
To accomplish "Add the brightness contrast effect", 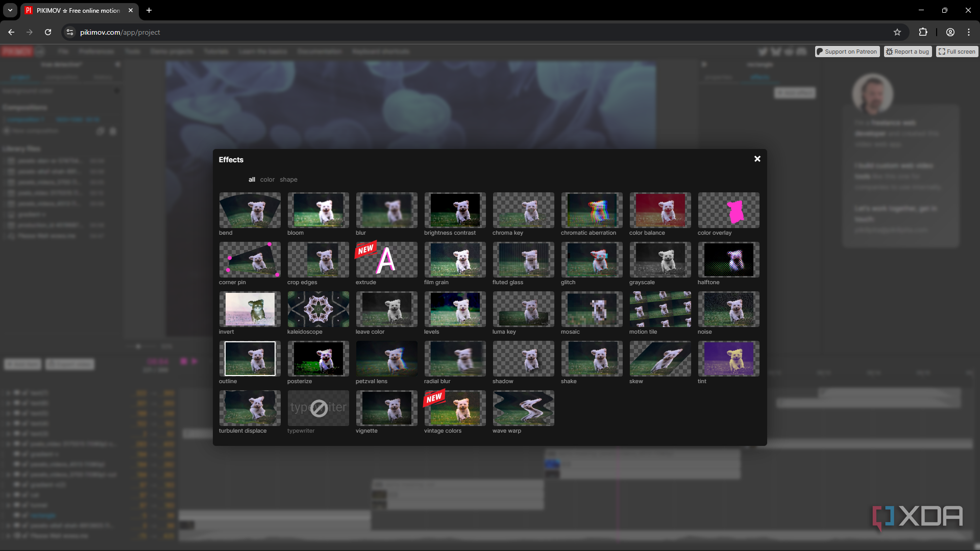I will pyautogui.click(x=455, y=210).
